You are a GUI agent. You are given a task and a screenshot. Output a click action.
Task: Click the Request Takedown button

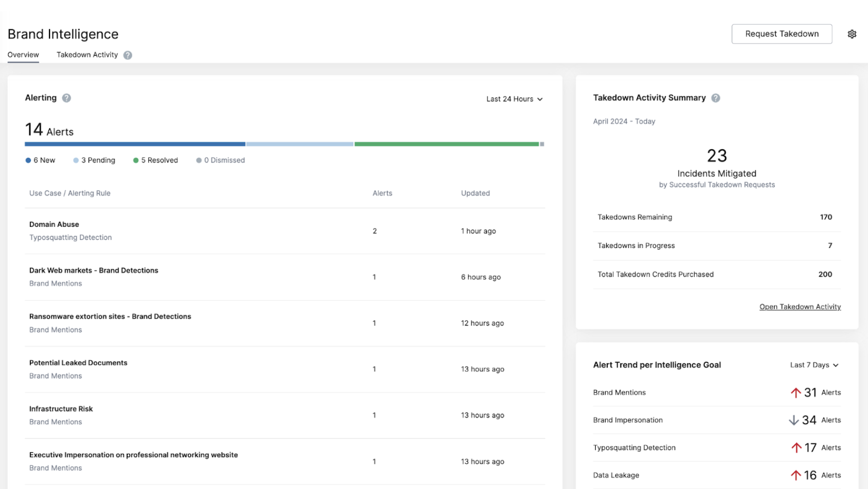[781, 34]
